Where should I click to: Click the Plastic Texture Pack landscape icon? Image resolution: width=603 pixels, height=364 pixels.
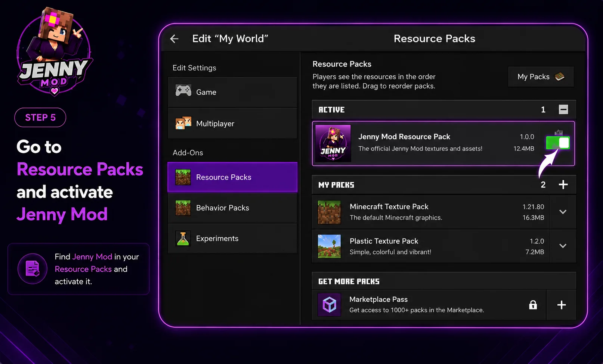click(x=329, y=246)
